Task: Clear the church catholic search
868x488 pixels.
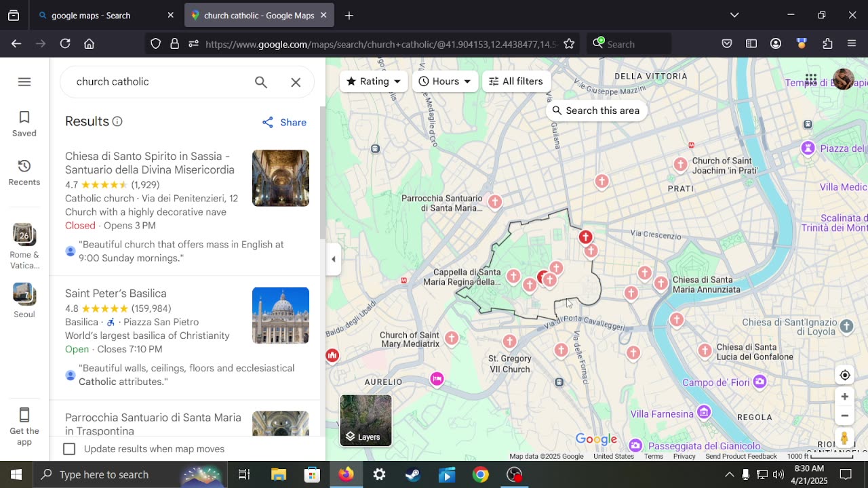Action: click(296, 82)
